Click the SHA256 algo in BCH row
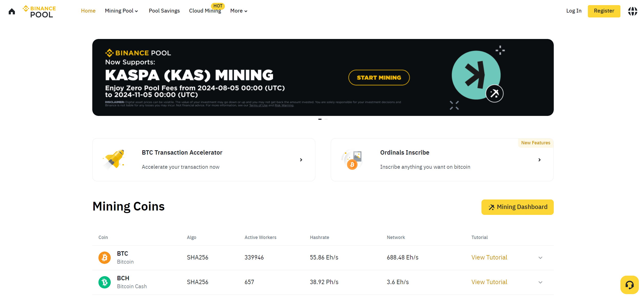Viewport: 644px width, 300px height. point(197,282)
